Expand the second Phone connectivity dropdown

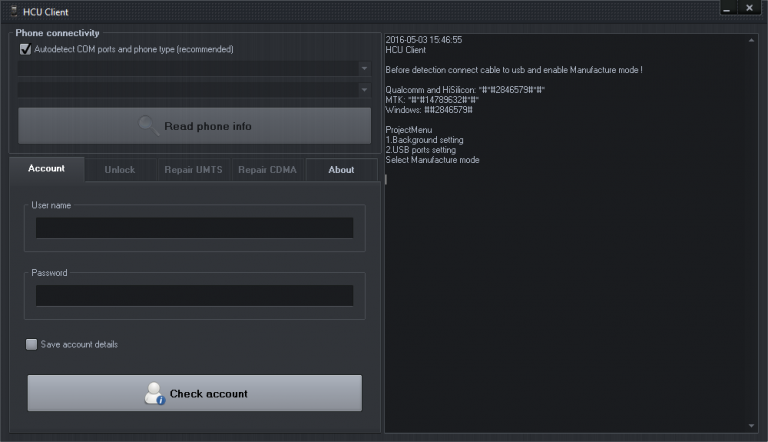pos(364,90)
